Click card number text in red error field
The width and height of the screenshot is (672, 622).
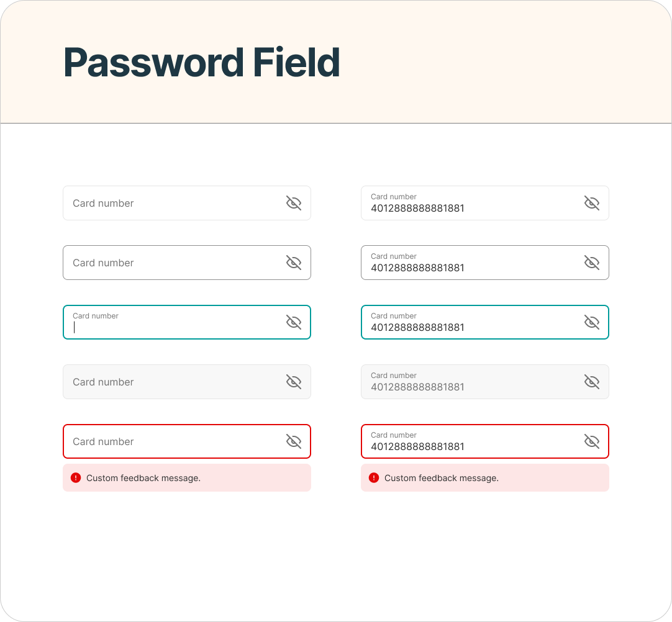417,447
